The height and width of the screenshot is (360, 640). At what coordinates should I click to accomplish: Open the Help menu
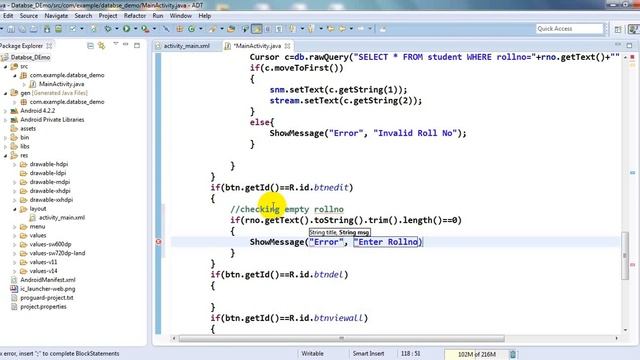click(204, 16)
